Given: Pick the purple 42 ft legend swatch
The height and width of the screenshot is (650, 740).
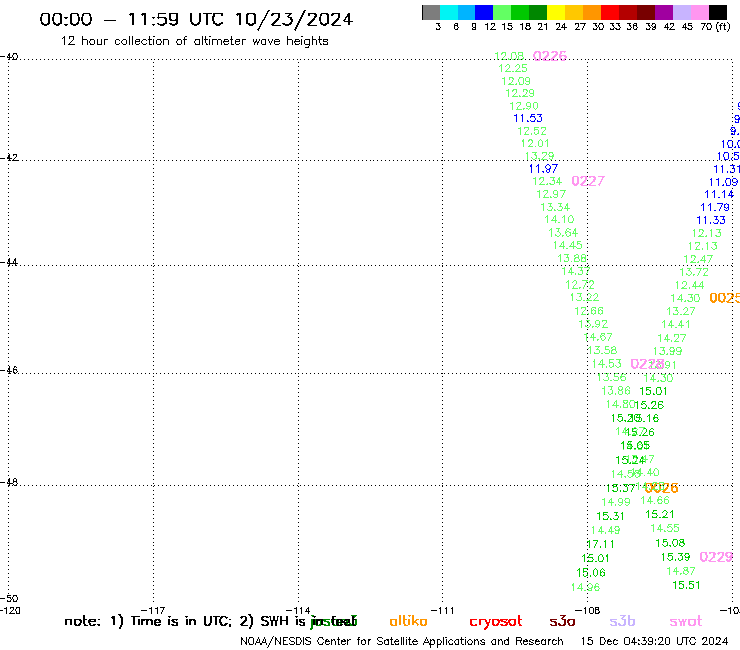Looking at the screenshot, I should (x=664, y=12).
